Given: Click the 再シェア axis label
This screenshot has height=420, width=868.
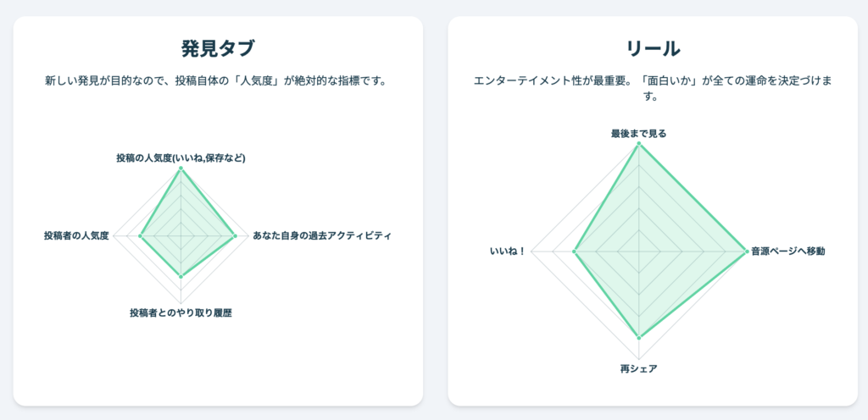Looking at the screenshot, I should (x=639, y=369).
